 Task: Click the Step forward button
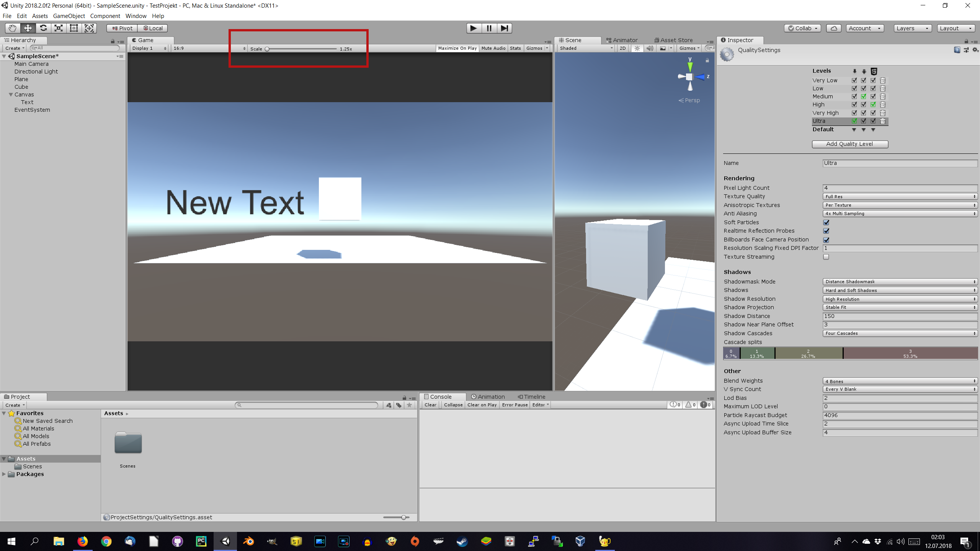[x=504, y=28]
